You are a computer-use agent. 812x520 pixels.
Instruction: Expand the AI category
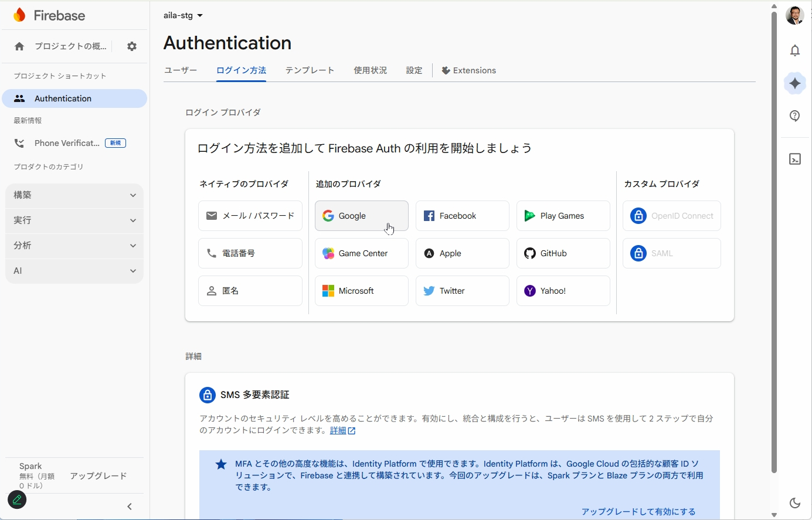74,271
